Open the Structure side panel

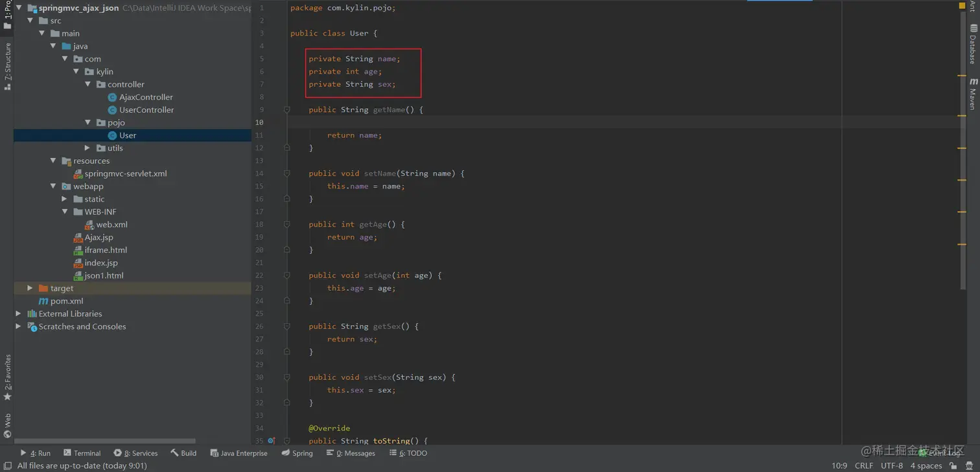click(x=7, y=66)
